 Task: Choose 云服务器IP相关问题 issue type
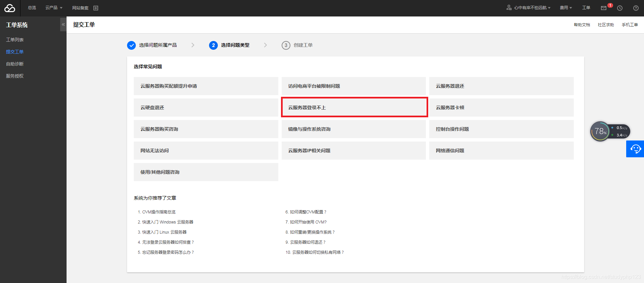(354, 151)
